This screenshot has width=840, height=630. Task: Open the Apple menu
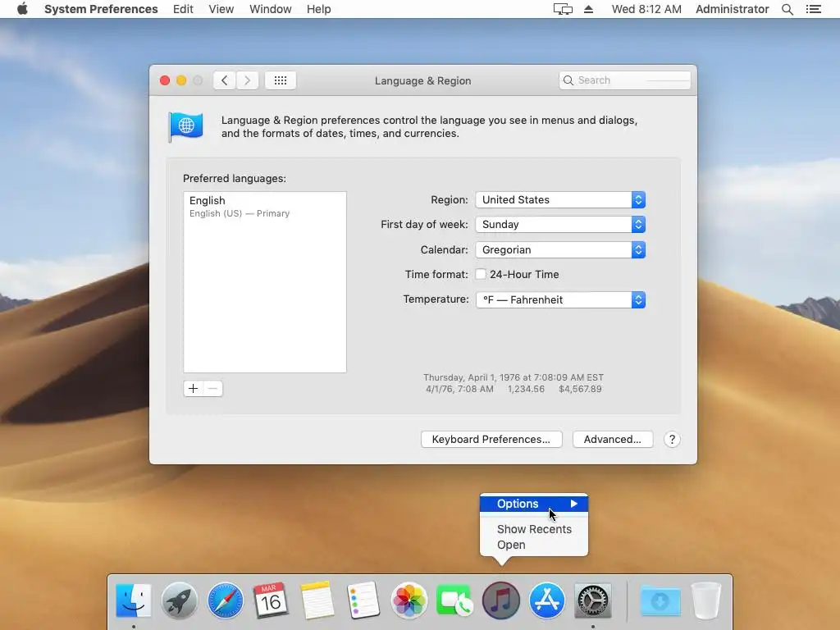(x=22, y=9)
